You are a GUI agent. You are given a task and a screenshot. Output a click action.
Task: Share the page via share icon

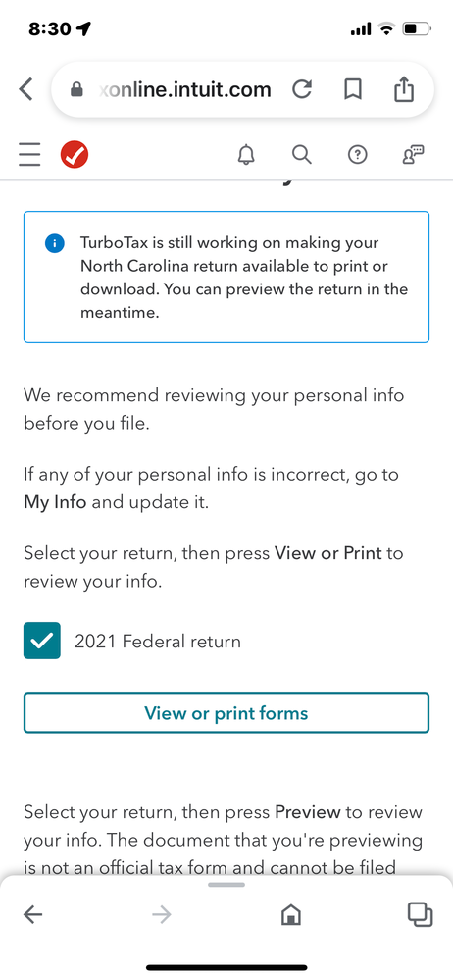(404, 88)
